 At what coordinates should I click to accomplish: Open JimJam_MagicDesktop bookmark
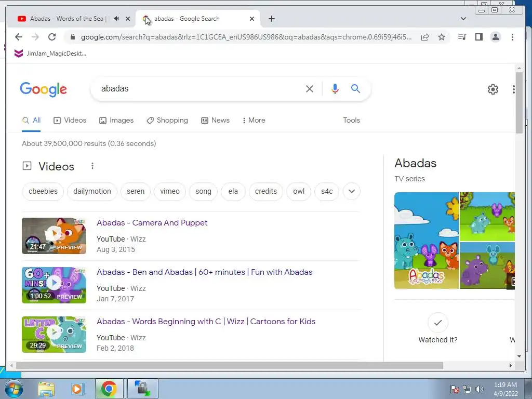(50, 54)
